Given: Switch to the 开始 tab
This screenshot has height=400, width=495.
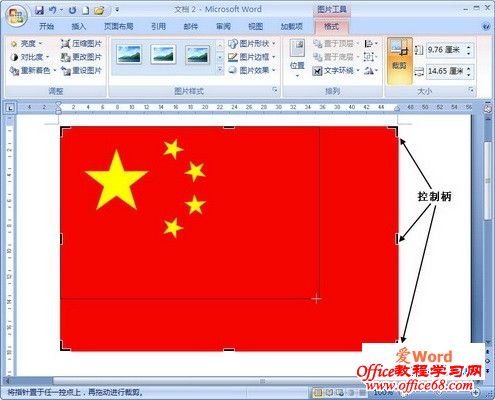Looking at the screenshot, I should pos(46,26).
